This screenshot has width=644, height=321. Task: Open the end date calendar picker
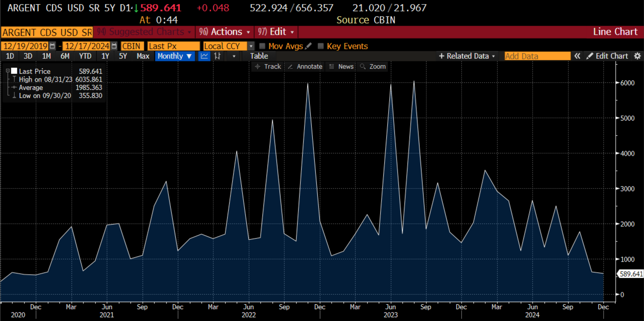point(114,46)
